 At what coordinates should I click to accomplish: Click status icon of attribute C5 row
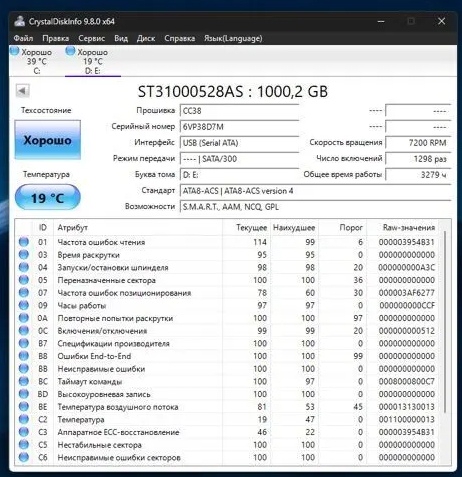tap(24, 444)
